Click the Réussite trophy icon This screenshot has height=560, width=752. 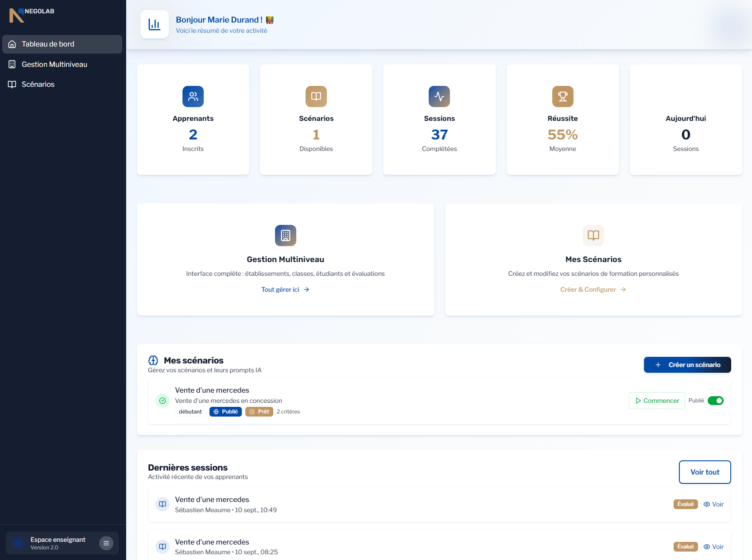tap(562, 97)
